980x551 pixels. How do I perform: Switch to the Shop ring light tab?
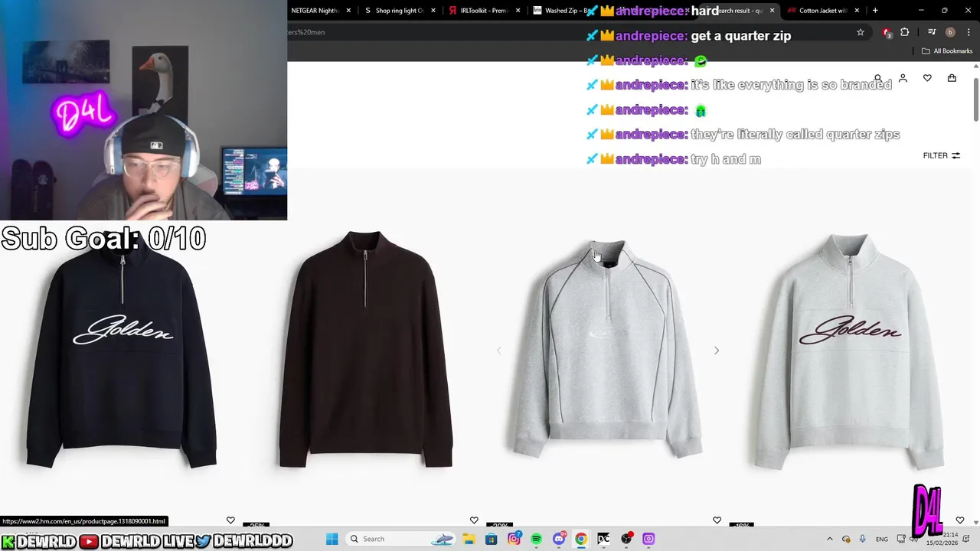pyautogui.click(x=398, y=11)
